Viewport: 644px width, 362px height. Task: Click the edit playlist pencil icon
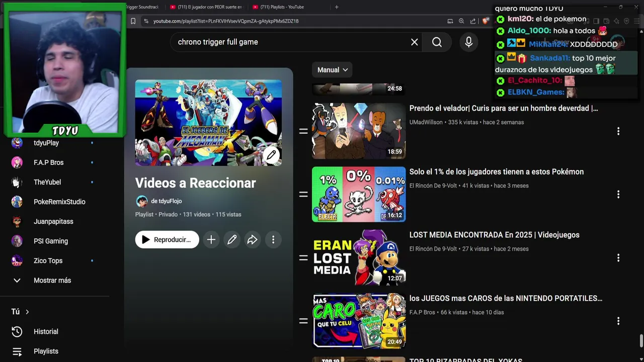click(x=232, y=240)
